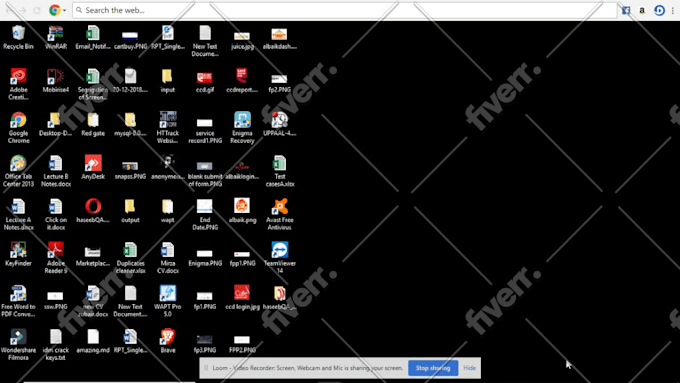Open the haseebQA Opera shortcut

[x=93, y=211]
